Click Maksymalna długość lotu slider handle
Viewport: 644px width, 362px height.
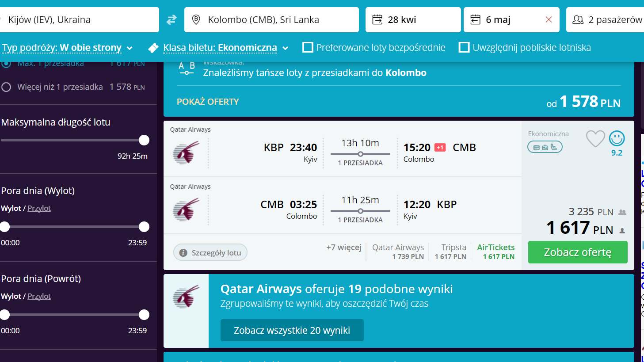pos(144,140)
